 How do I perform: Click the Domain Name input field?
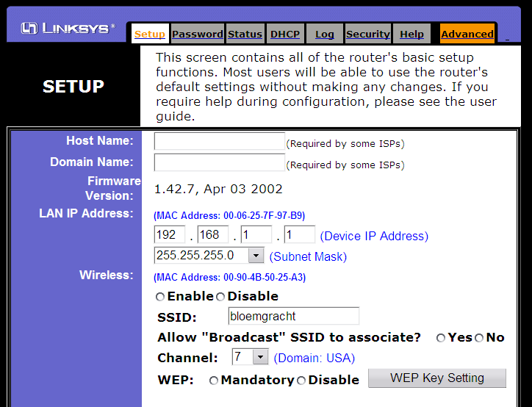point(219,162)
